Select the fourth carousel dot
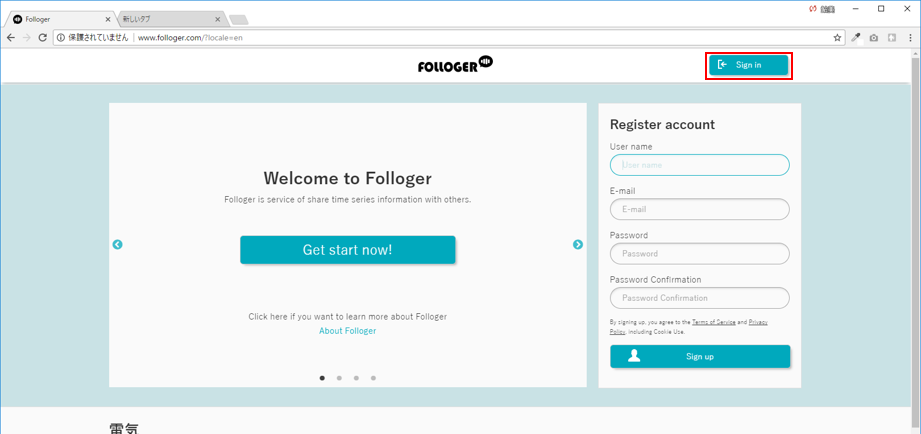The image size is (921, 434). pos(373,378)
